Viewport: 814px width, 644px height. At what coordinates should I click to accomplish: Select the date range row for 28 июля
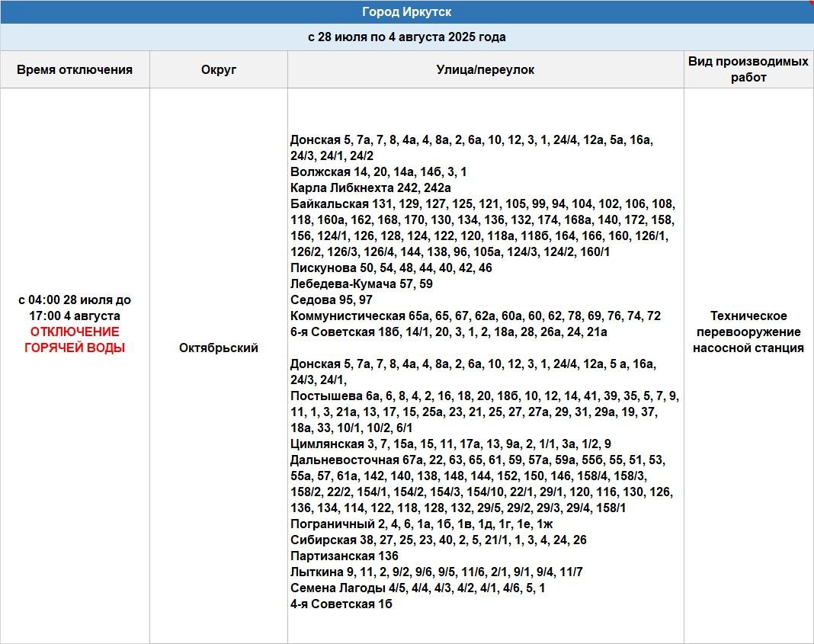coord(406,37)
